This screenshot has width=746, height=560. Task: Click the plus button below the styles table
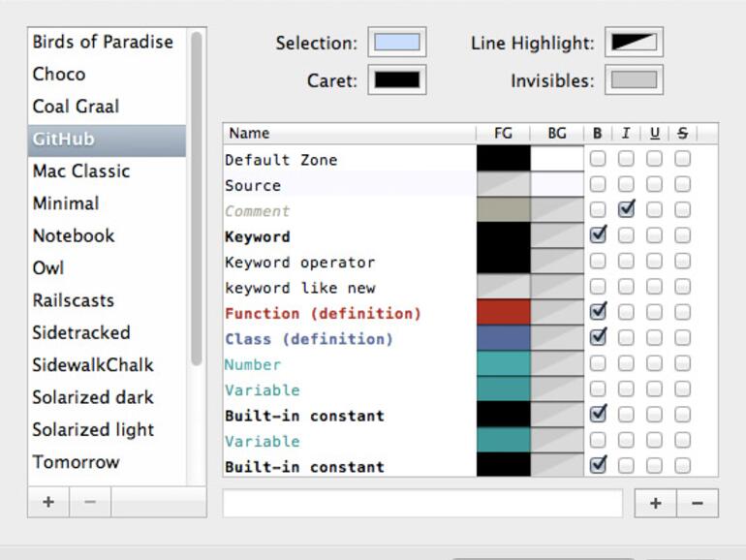click(655, 503)
